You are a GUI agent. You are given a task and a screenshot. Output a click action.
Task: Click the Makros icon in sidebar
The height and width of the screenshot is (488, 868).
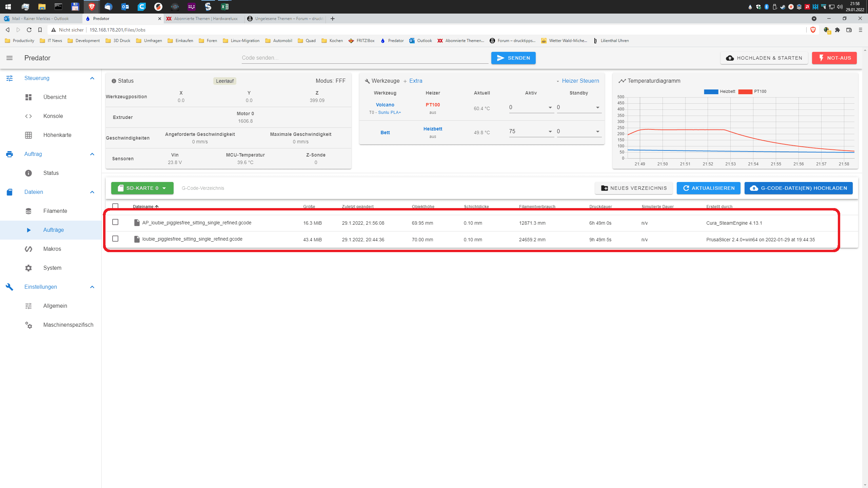(28, 249)
